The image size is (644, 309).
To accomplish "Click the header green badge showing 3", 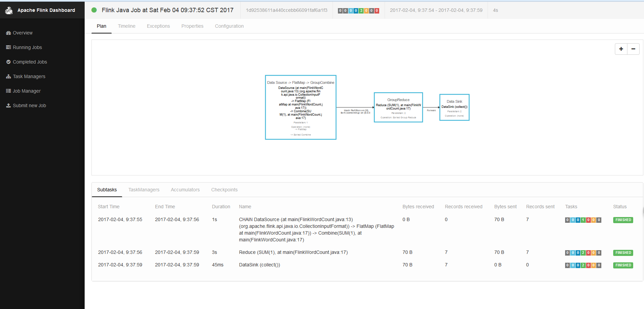I will pos(361,10).
